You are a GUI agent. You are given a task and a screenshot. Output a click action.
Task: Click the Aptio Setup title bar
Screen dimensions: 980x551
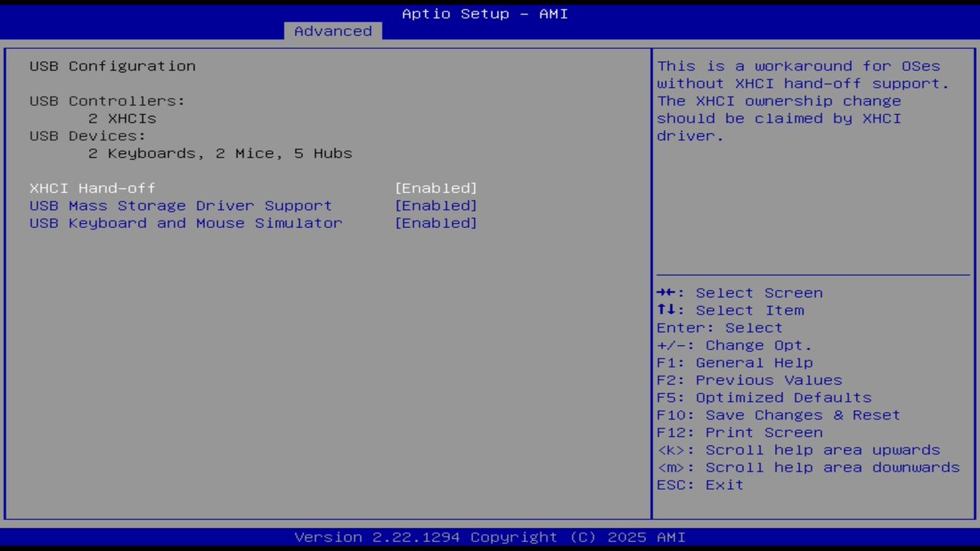484,13
